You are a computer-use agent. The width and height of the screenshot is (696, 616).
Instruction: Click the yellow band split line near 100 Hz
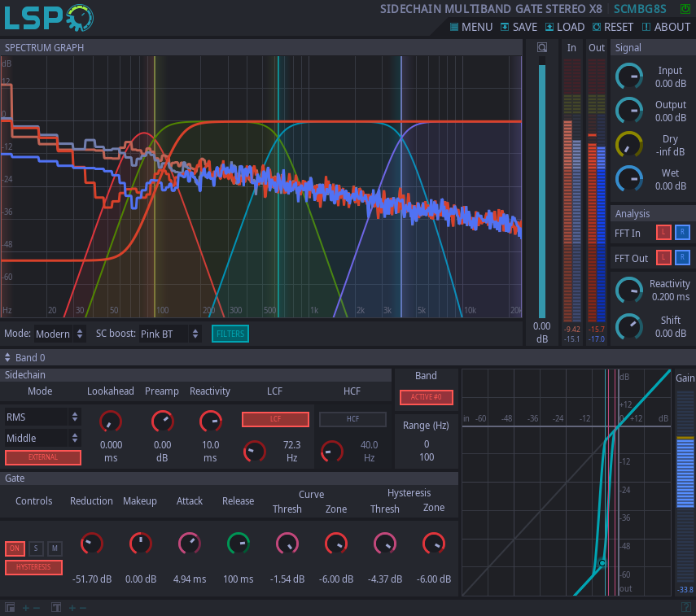pyautogui.click(x=155, y=186)
